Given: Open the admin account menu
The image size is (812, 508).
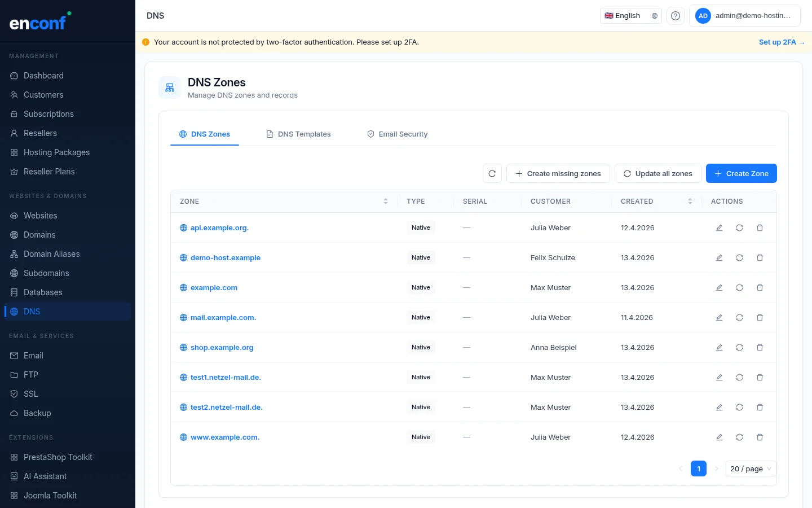Looking at the screenshot, I should (x=745, y=15).
